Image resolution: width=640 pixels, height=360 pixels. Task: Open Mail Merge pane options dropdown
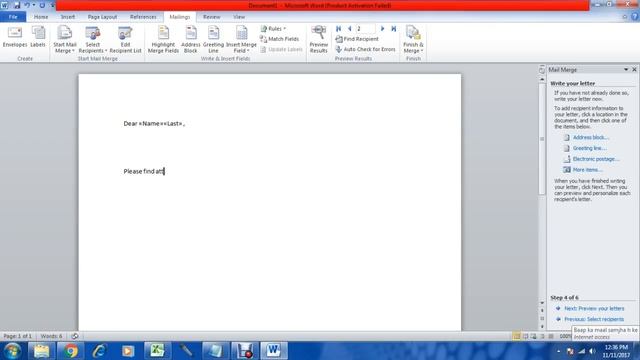(626, 70)
